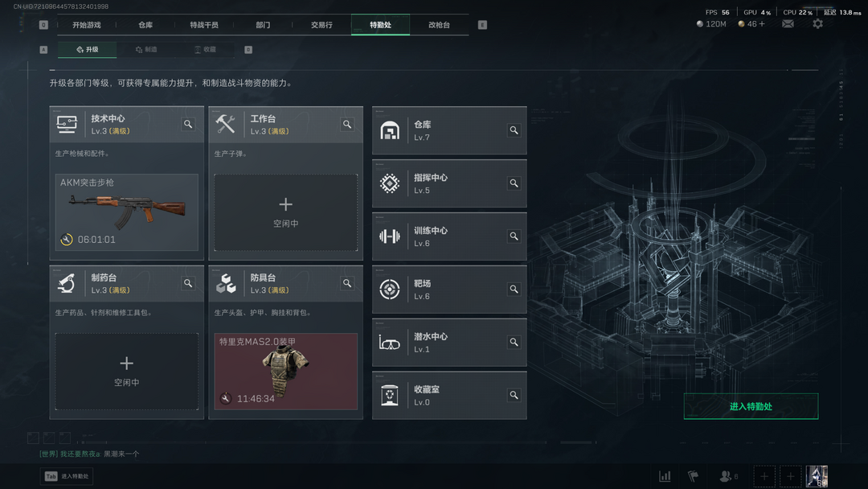Open friends list icon
The image size is (868, 489).
point(728,476)
